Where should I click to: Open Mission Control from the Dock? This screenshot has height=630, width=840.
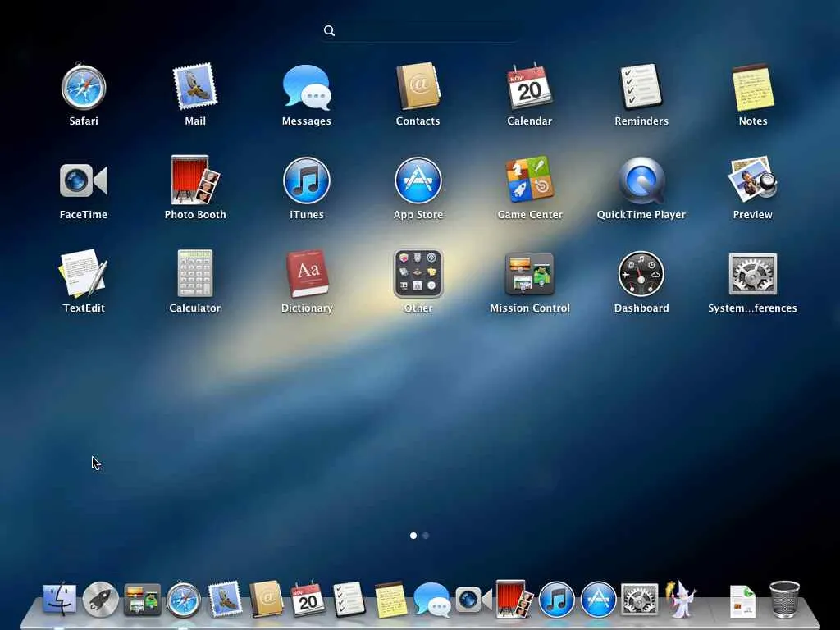[x=142, y=599]
